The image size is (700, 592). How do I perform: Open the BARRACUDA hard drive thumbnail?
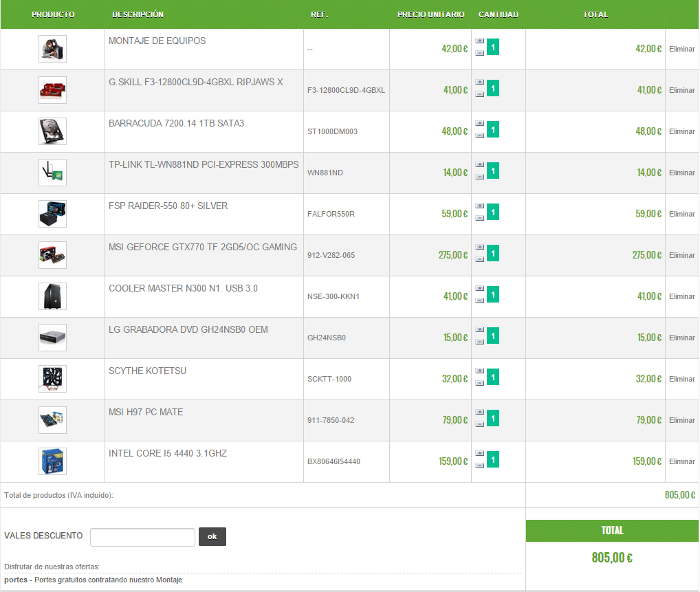tap(53, 132)
